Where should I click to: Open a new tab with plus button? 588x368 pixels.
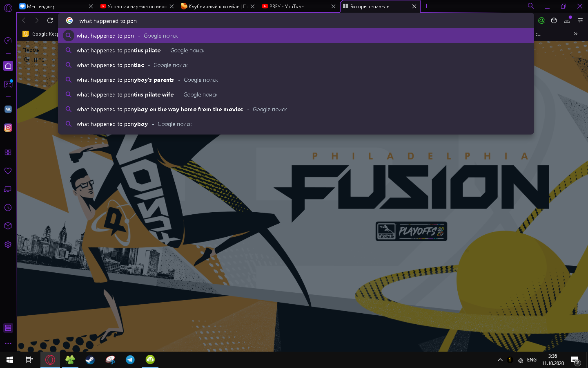pos(427,6)
